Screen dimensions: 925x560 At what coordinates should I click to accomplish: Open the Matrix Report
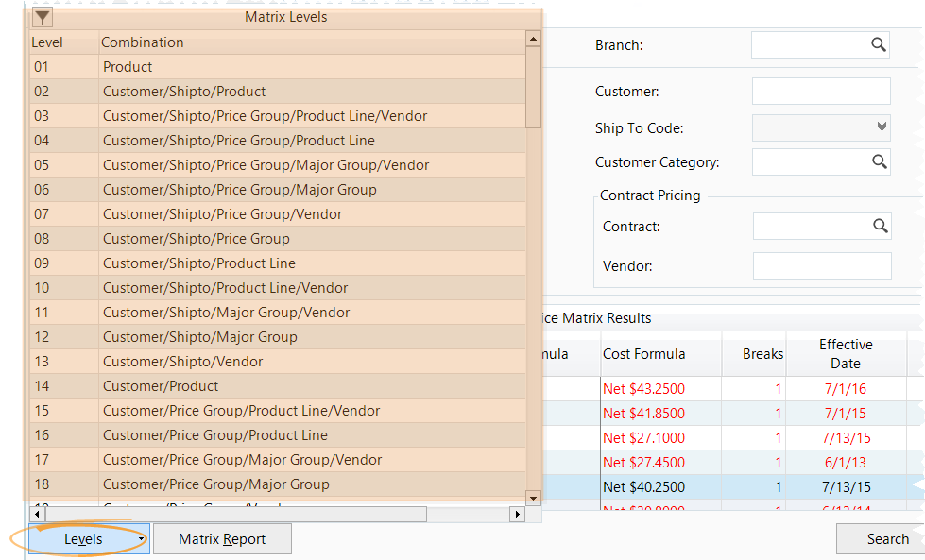[222, 538]
